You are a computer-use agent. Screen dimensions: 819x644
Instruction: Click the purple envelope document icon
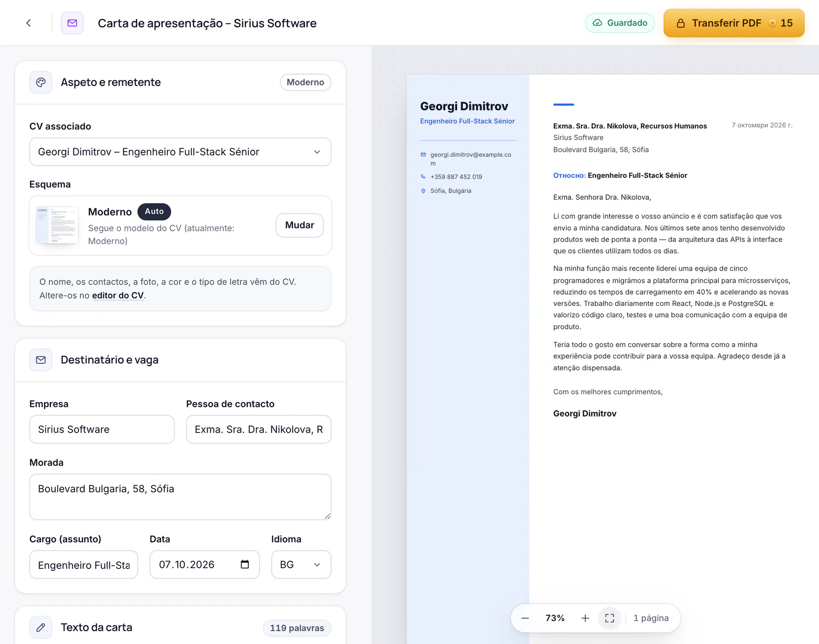[x=72, y=23]
